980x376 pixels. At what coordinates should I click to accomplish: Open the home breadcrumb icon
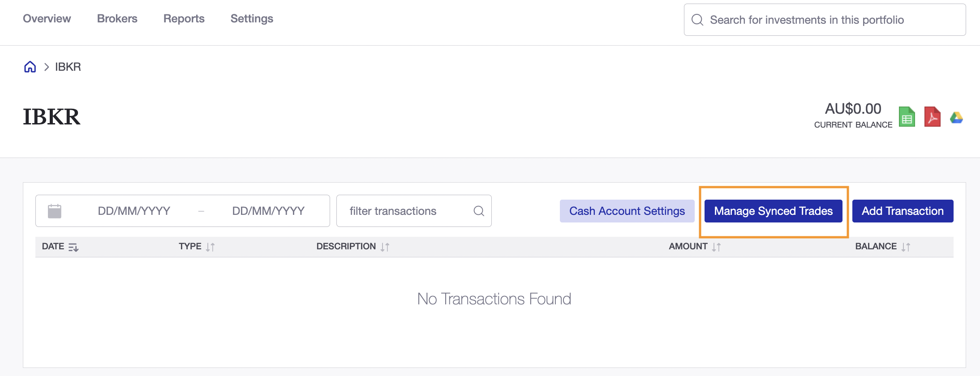(29, 66)
